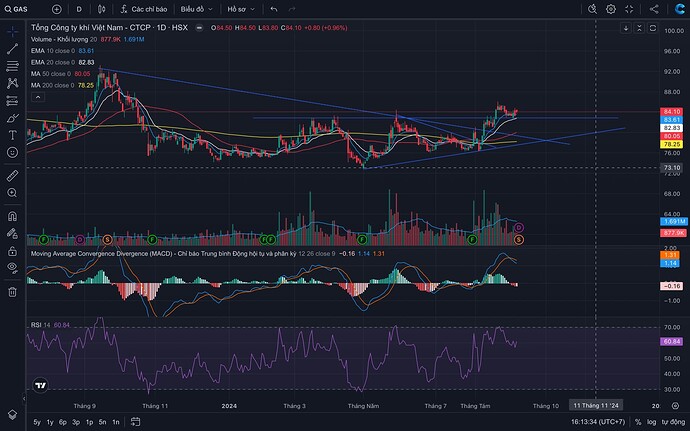Toggle percent scale

[638, 422]
